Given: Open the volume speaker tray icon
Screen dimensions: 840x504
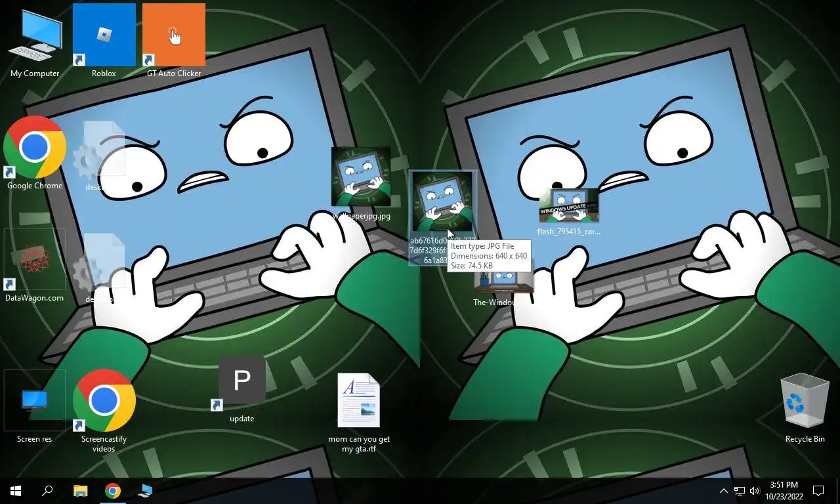Looking at the screenshot, I should coord(754,491).
